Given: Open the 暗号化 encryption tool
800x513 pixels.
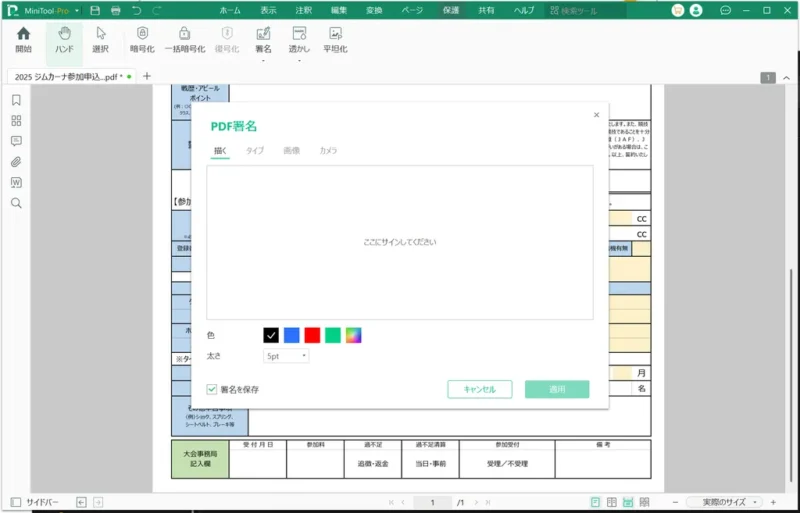Looking at the screenshot, I should pyautogui.click(x=142, y=40).
